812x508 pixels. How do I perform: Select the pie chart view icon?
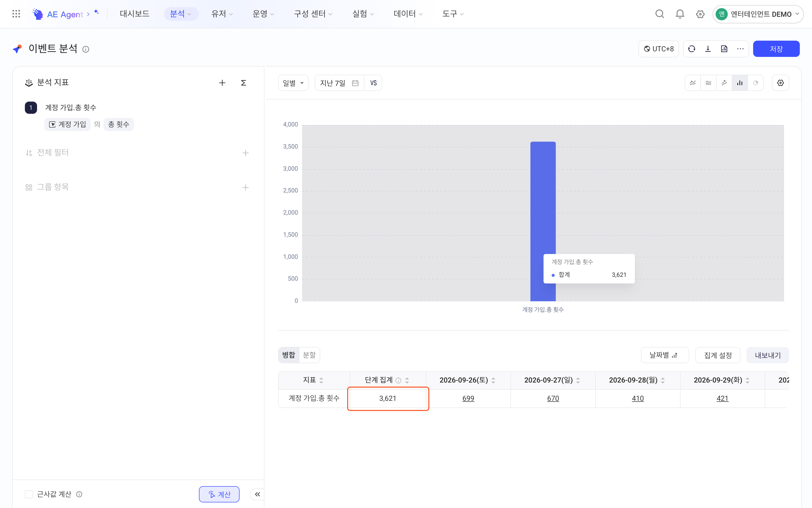755,83
